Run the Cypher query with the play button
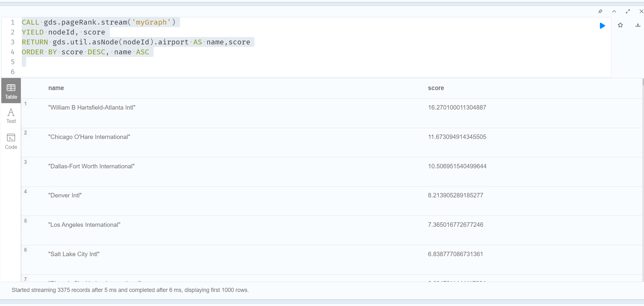The width and height of the screenshot is (644, 306). [602, 26]
